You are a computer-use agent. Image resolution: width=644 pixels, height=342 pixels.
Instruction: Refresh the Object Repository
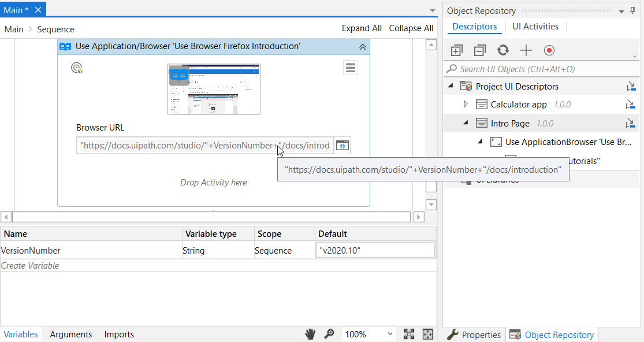(502, 50)
